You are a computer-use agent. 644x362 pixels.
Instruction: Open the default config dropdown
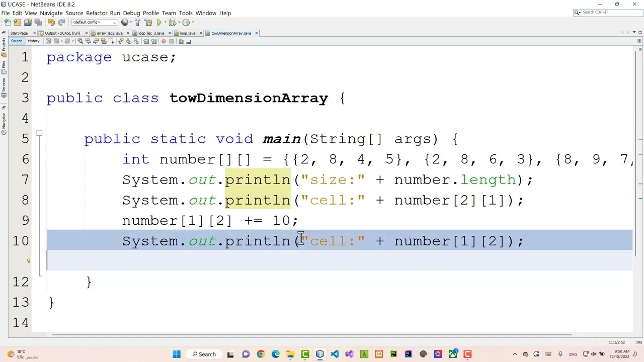coord(94,22)
